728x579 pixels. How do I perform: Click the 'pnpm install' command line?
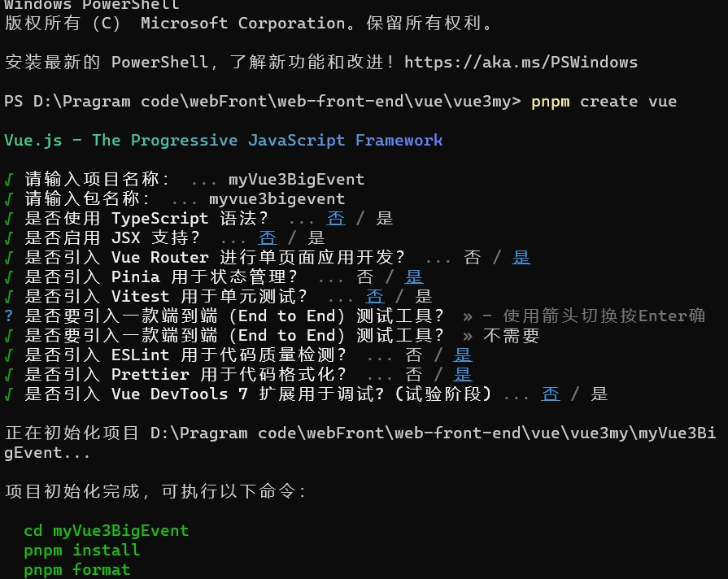point(81,550)
